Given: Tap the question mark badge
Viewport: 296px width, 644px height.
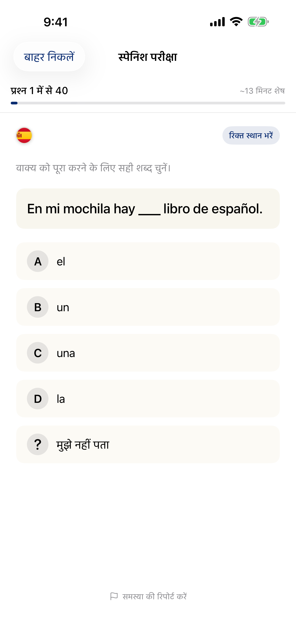Looking at the screenshot, I should pos(38,445).
